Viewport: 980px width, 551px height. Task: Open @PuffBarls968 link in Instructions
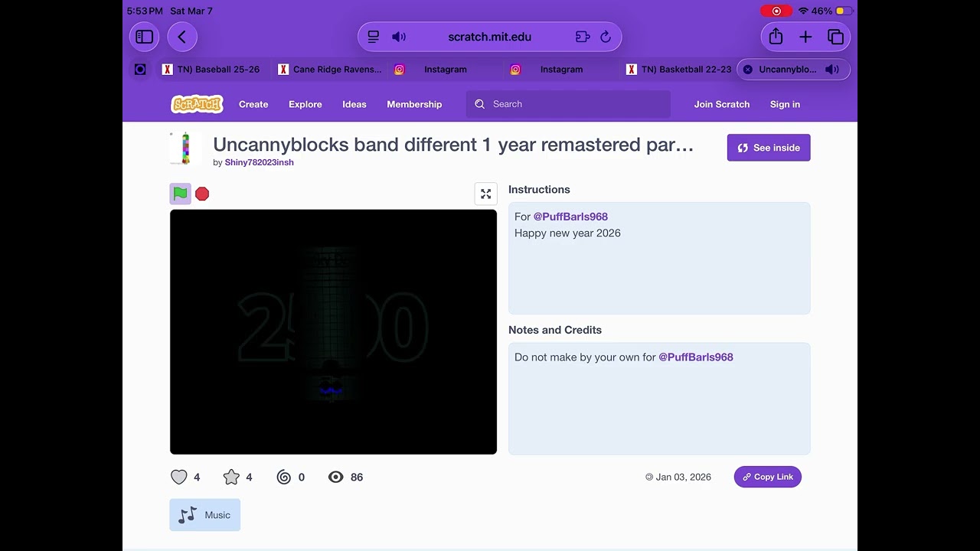pos(570,217)
